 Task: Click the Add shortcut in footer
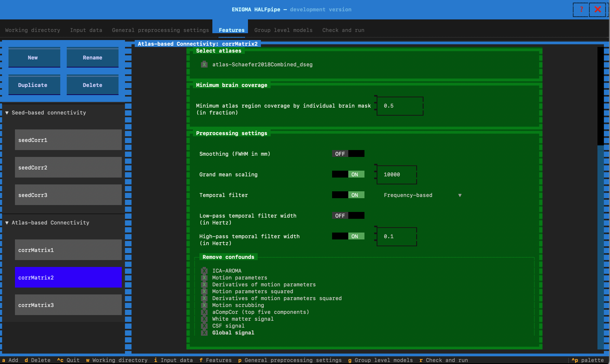[10, 360]
